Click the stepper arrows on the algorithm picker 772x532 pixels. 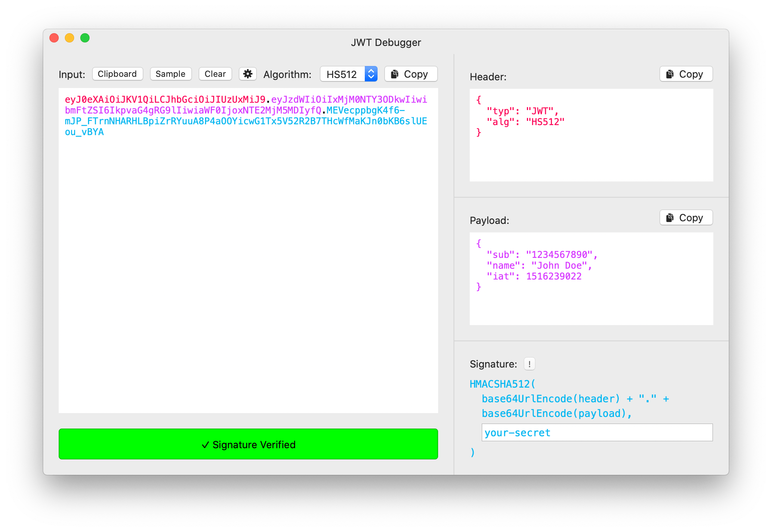click(x=371, y=74)
